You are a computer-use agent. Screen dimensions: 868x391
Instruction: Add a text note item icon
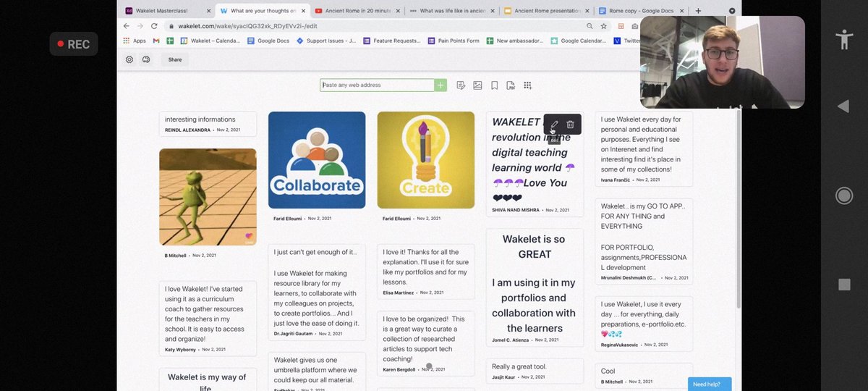pyautogui.click(x=461, y=85)
